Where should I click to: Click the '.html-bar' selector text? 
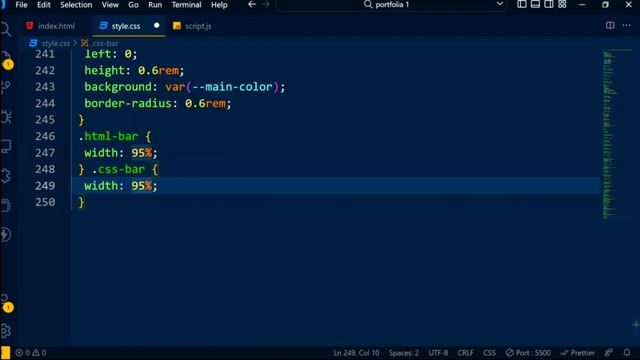coord(108,136)
